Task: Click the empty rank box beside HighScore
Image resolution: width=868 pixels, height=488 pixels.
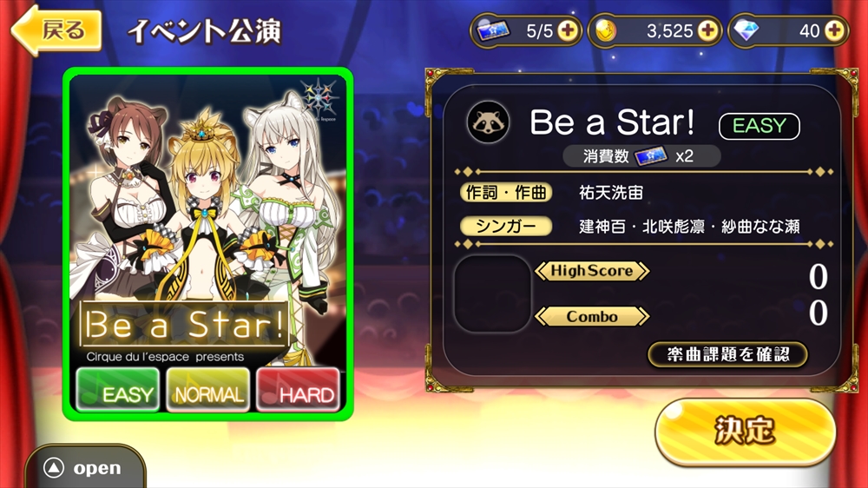Action: [x=492, y=293]
